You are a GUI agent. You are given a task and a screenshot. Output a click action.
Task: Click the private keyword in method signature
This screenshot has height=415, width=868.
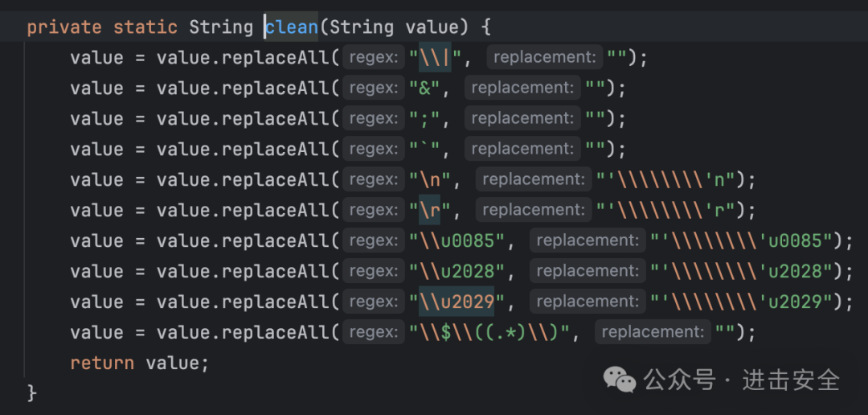(x=64, y=27)
